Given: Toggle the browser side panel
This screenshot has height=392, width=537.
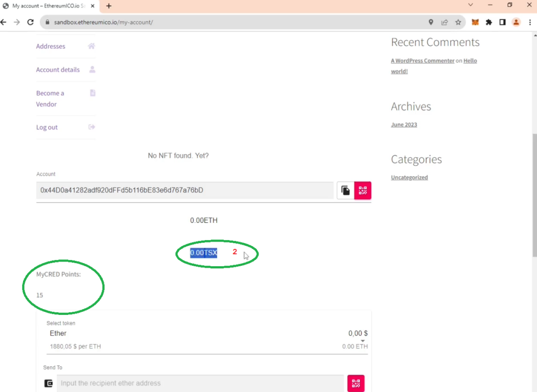Looking at the screenshot, I should click(x=502, y=23).
